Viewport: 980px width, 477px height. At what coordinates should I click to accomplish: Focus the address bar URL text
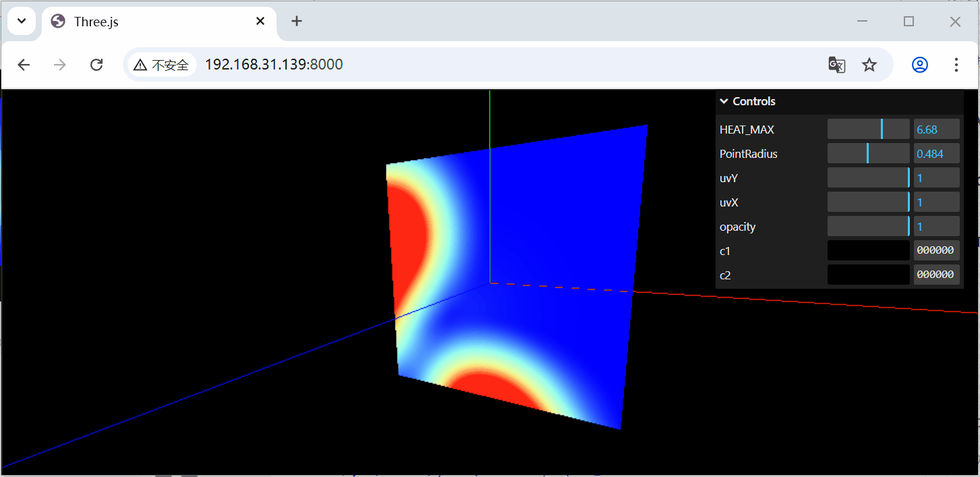pos(274,65)
